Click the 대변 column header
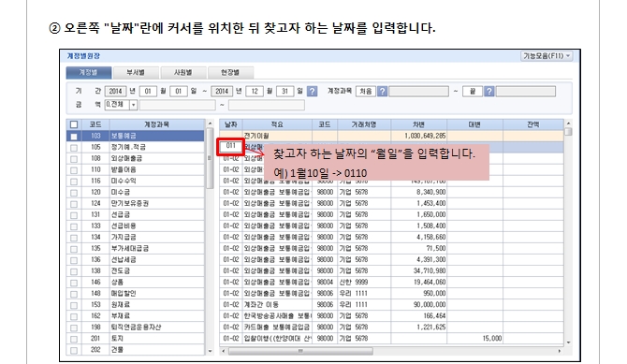Image resolution: width=627 pixels, height=364 pixels. (x=475, y=124)
